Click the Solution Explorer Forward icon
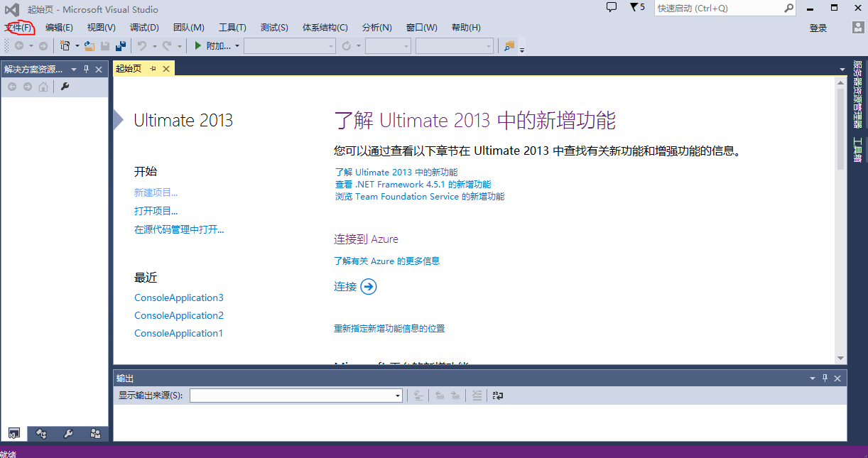The image size is (868, 458). click(27, 87)
